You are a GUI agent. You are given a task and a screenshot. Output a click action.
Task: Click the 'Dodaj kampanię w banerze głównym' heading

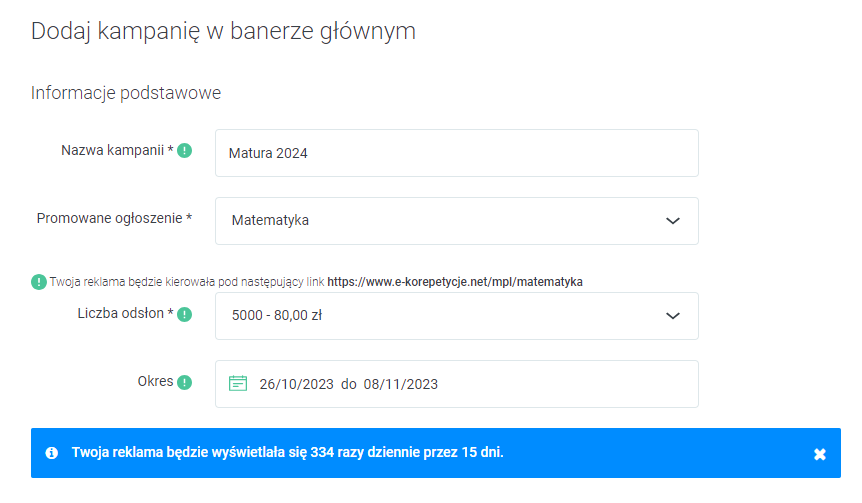(223, 31)
